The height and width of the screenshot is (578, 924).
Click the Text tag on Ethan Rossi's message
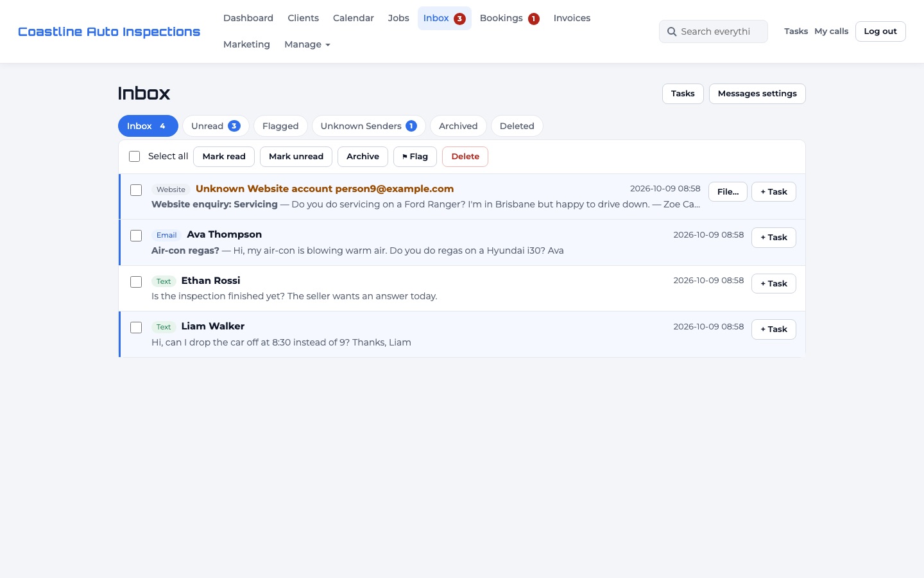[x=164, y=281]
